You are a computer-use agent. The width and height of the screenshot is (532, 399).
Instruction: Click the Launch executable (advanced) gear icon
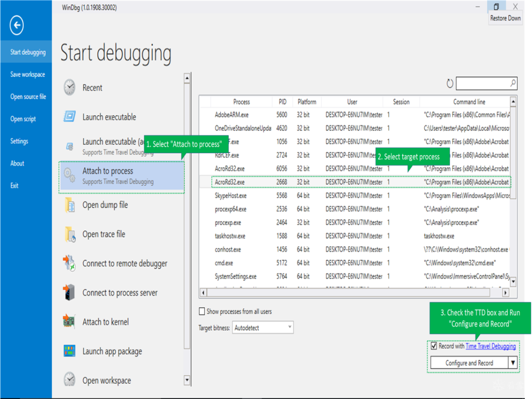point(70,146)
